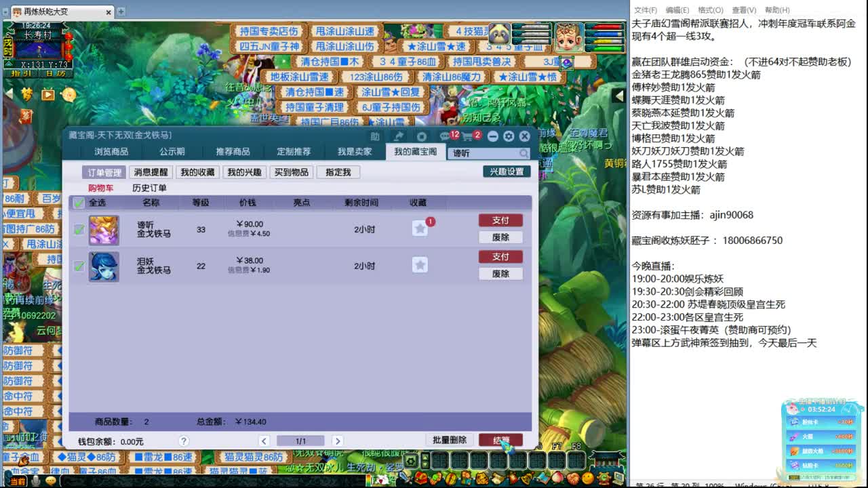Click the computer system icon at bottom right
The image size is (868, 488).
click(x=617, y=479)
